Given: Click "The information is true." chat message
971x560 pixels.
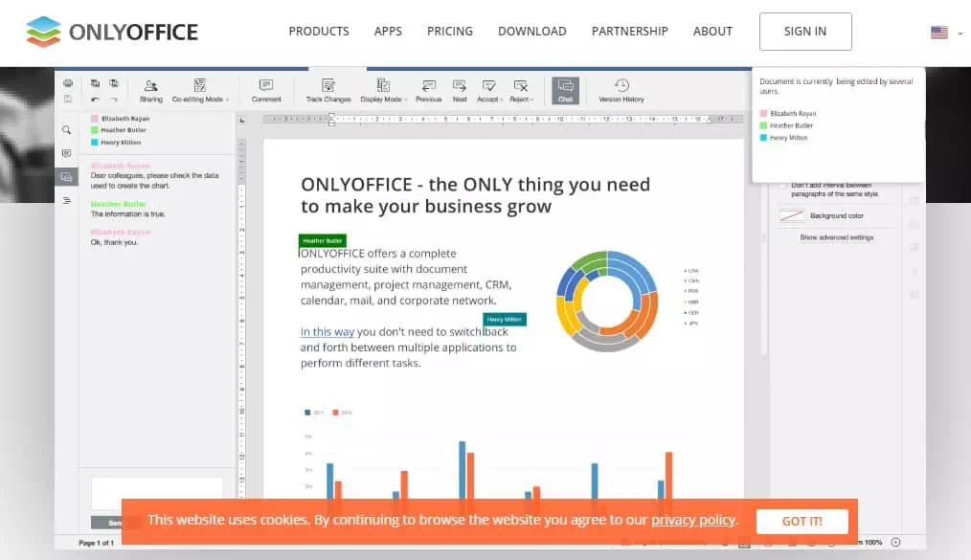Looking at the screenshot, I should point(127,214).
